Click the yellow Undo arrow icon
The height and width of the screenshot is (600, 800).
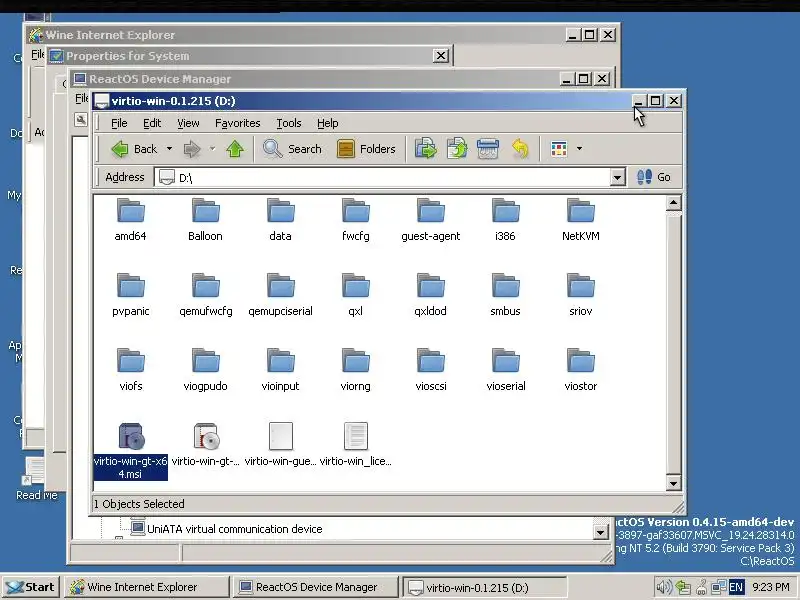coord(519,149)
